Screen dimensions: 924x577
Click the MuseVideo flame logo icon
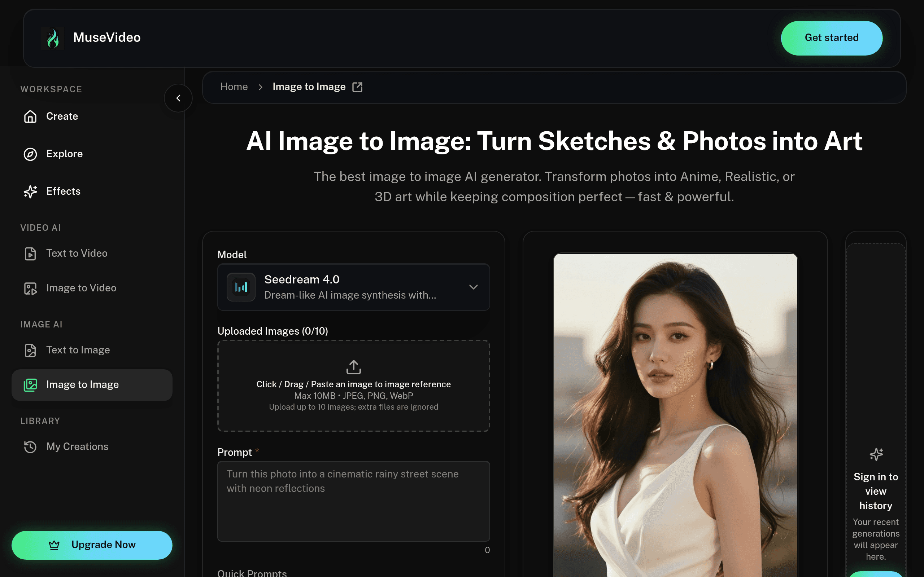[53, 38]
